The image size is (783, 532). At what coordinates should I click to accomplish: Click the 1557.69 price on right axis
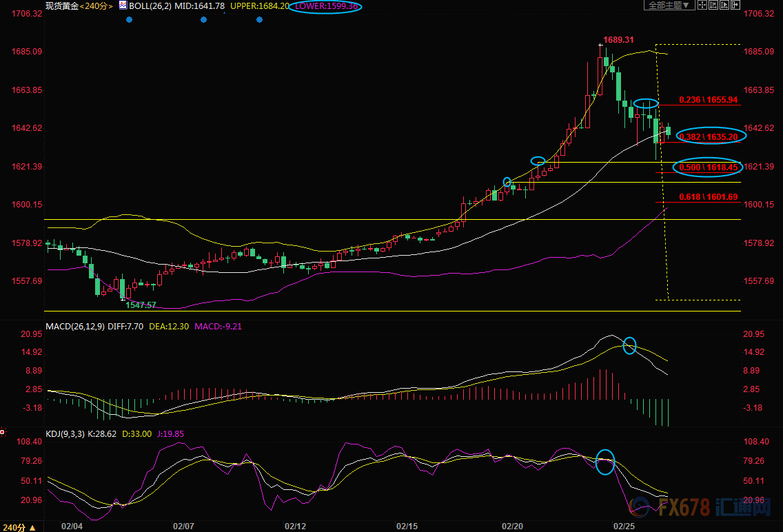[758, 281]
